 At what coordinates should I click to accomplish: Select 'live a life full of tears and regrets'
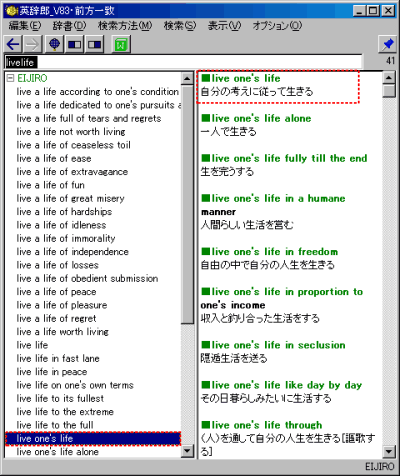pos(89,118)
